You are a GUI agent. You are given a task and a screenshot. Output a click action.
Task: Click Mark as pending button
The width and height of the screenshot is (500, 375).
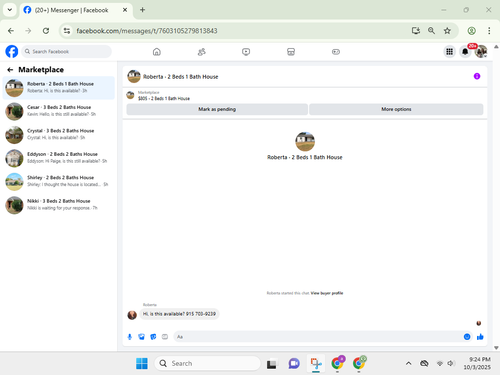pyautogui.click(x=217, y=109)
